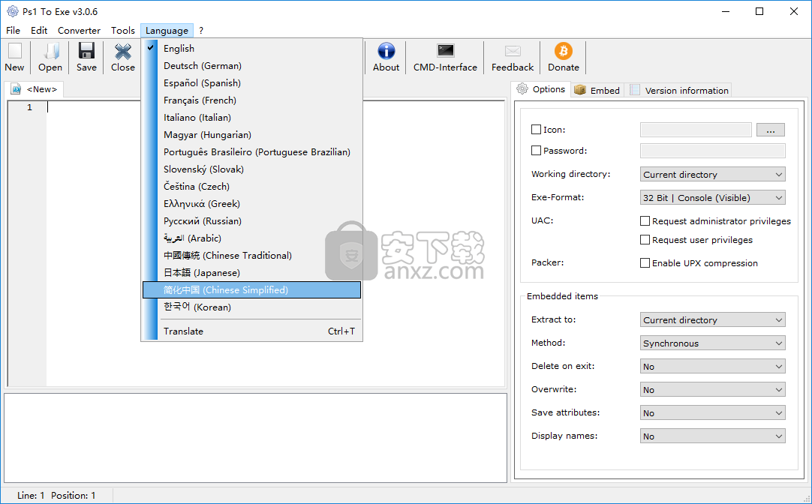The width and height of the screenshot is (812, 504).
Task: Select Русский (Russian) language
Action: click(251, 221)
